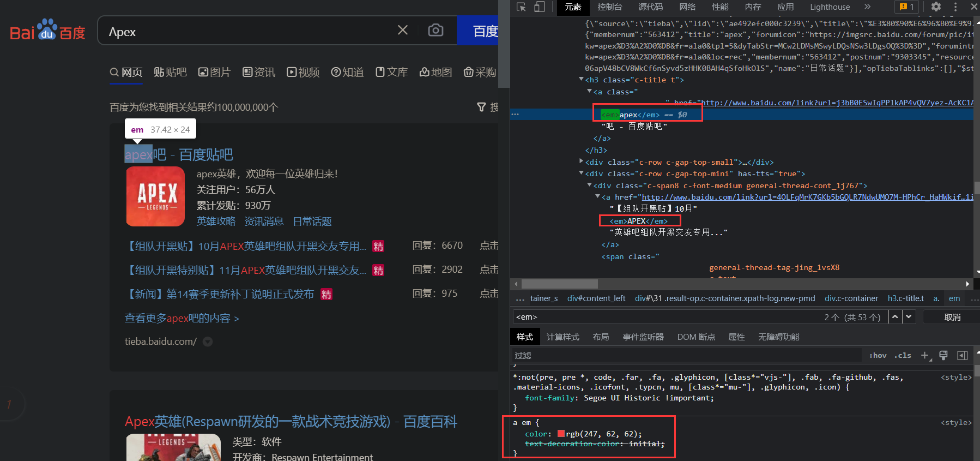Toggle the :hov element state panel

click(x=878, y=355)
